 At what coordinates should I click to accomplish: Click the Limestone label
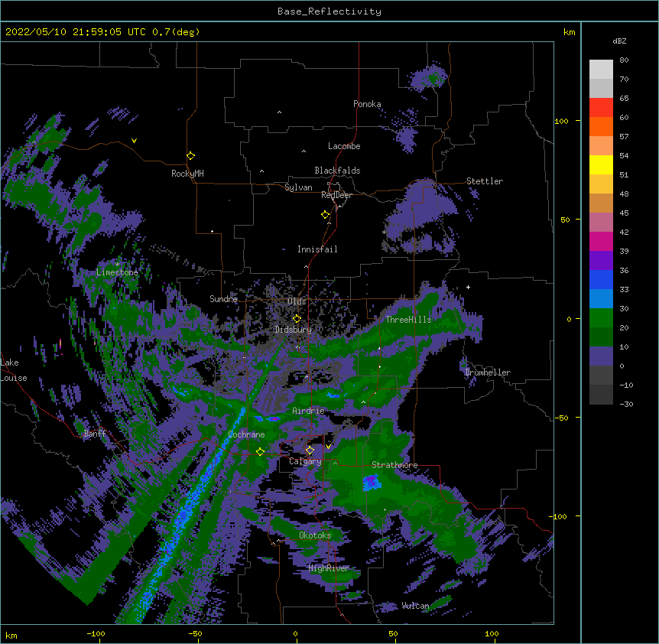(x=117, y=272)
